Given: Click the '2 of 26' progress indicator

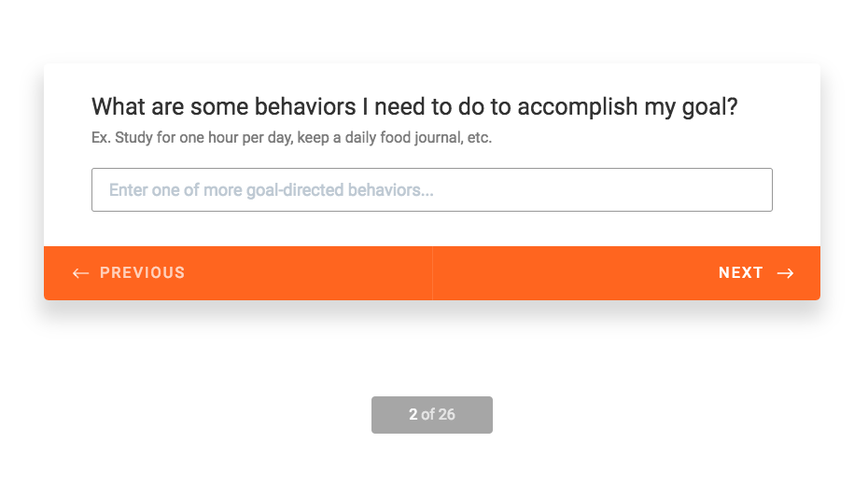Looking at the screenshot, I should tap(432, 415).
